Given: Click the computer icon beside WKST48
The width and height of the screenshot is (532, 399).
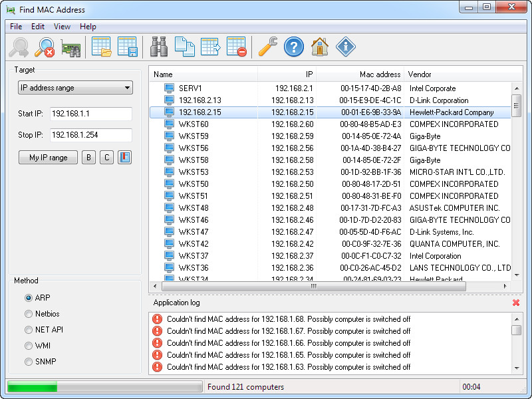Looking at the screenshot, I should 169,207.
